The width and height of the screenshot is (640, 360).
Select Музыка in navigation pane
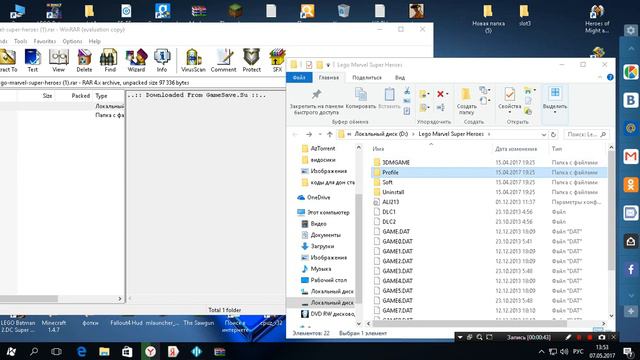click(x=320, y=269)
